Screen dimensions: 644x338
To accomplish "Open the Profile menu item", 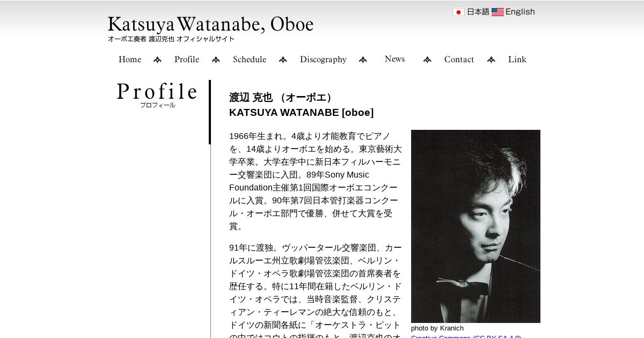I will [x=187, y=60].
